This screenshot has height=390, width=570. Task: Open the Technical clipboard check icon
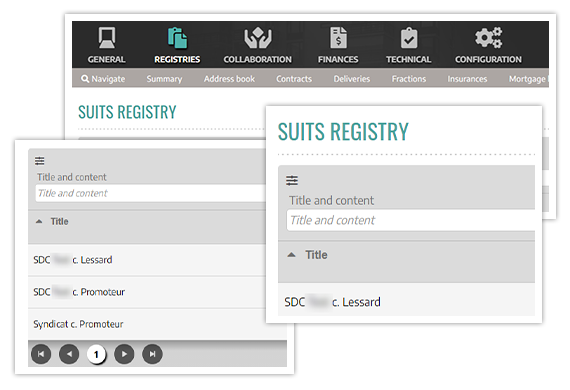click(409, 38)
